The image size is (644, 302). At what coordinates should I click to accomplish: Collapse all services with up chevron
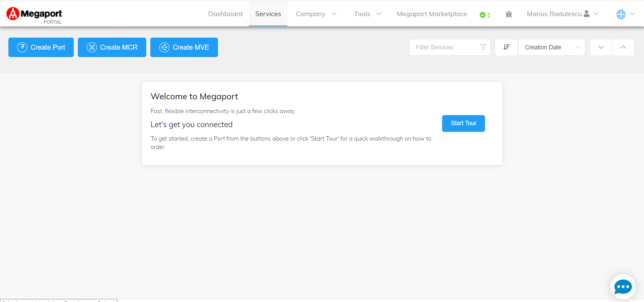(623, 47)
